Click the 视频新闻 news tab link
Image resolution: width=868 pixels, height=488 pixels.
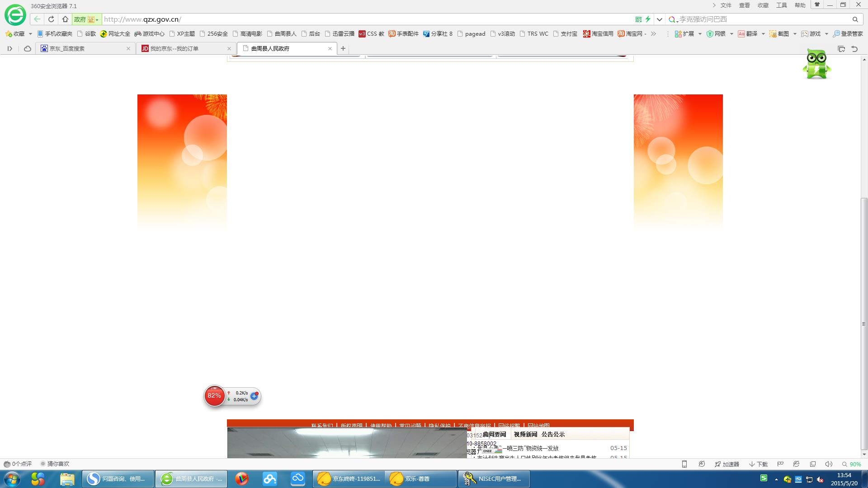coord(525,434)
